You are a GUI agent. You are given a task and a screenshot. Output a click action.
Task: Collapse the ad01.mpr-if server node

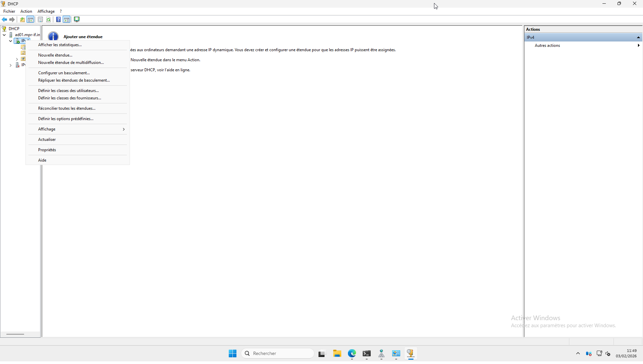pyautogui.click(x=4, y=35)
